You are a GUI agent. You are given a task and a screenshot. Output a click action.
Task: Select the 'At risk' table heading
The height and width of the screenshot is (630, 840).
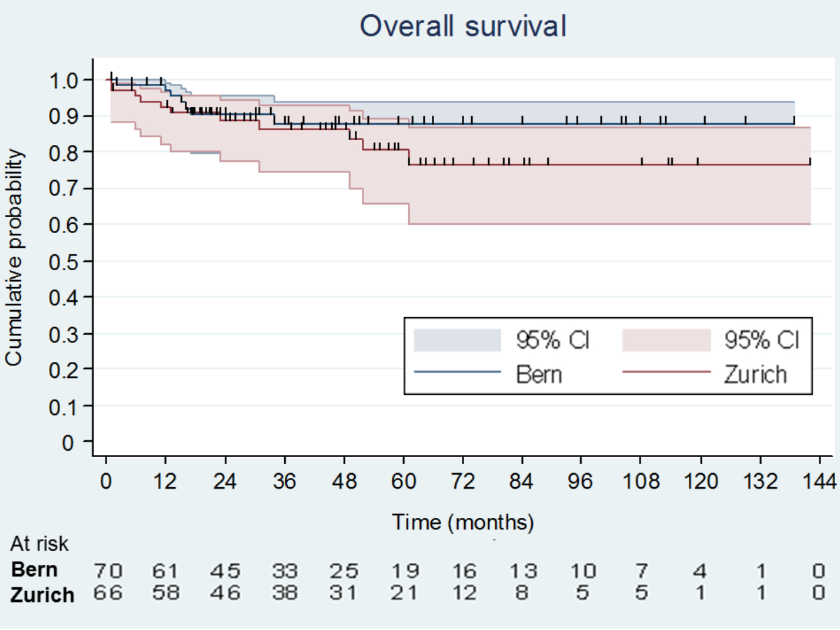[39, 543]
